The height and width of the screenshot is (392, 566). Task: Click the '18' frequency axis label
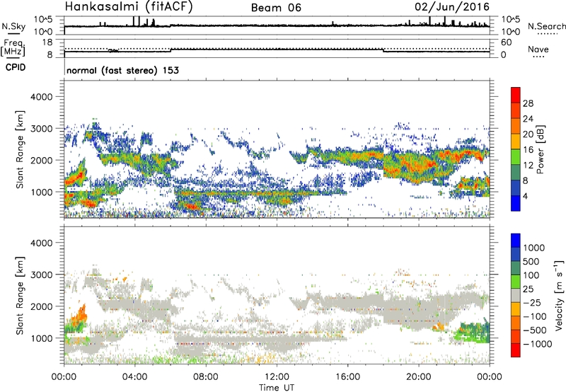[x=47, y=42]
